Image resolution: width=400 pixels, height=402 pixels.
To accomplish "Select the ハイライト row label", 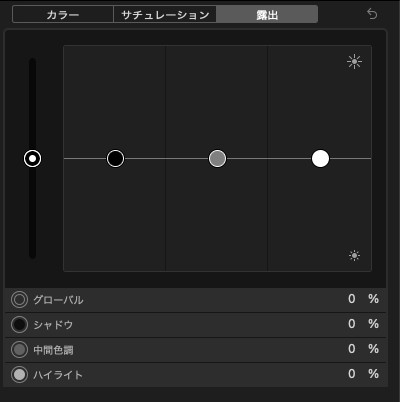I will click(58, 375).
